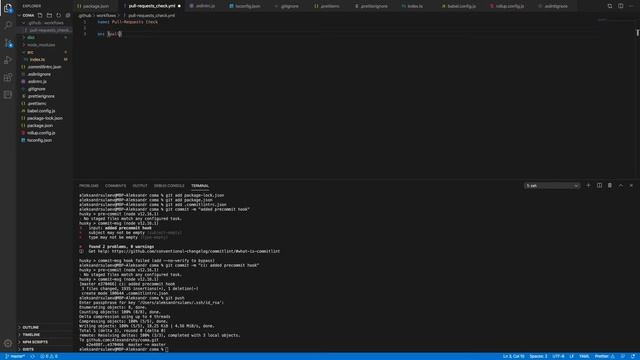Viewport: 640px width, 360px height.
Task: Click the master branch indicator in status bar
Action: pyautogui.click(x=15, y=356)
